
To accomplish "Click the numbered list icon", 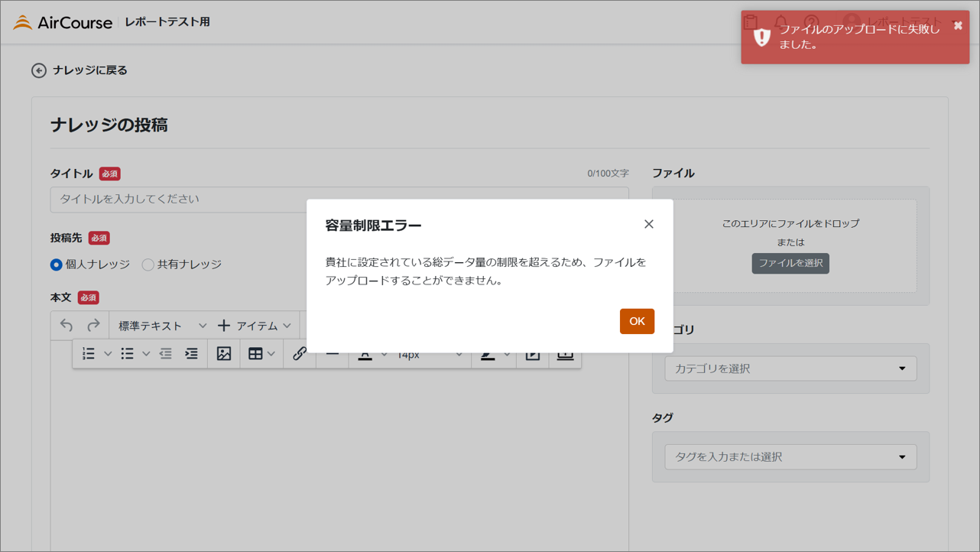I will 89,354.
